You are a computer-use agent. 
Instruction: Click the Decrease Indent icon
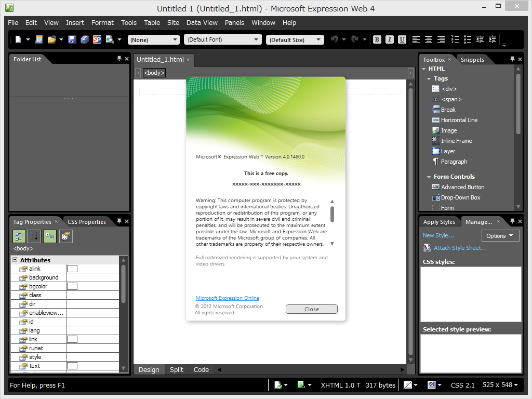(480, 39)
